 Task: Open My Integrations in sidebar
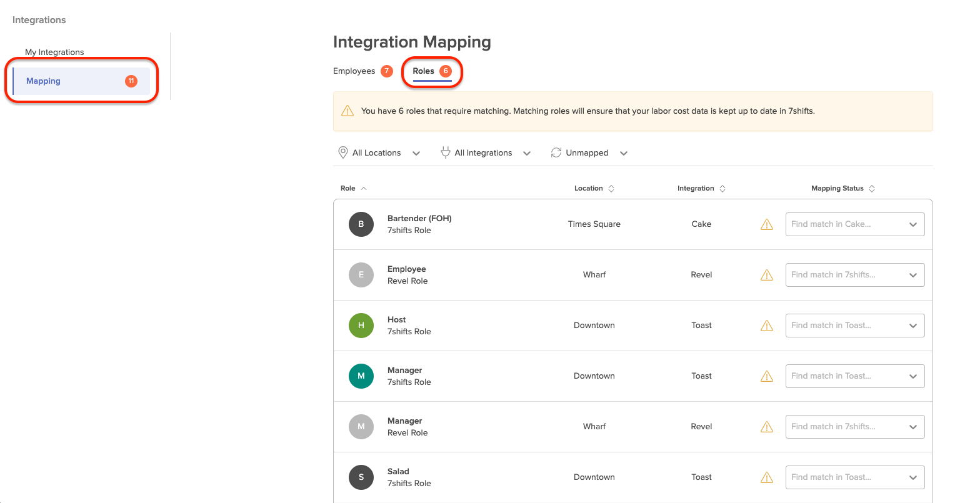[54, 52]
